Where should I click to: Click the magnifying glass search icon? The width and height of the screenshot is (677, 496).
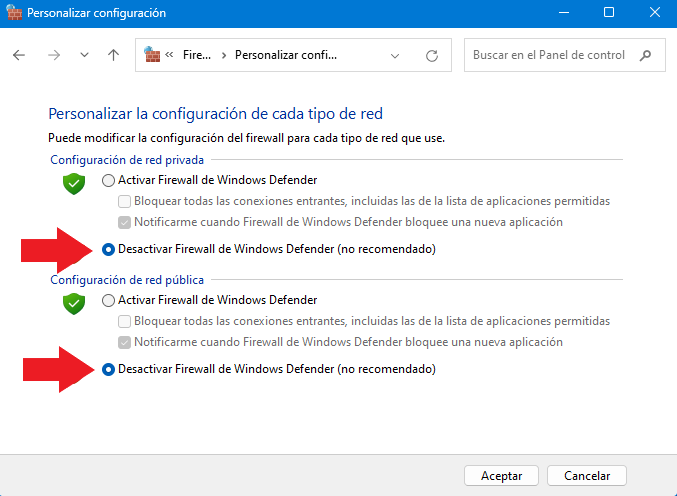click(x=645, y=55)
